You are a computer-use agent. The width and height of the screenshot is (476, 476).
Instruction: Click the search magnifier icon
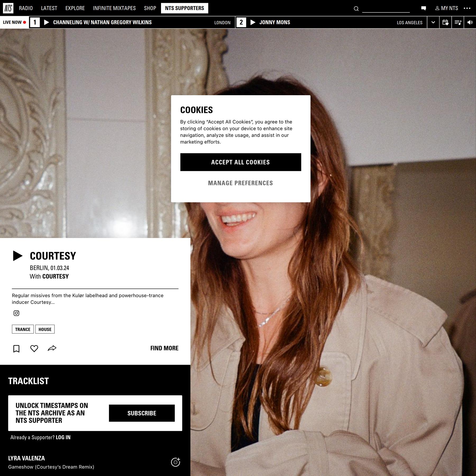tap(356, 9)
